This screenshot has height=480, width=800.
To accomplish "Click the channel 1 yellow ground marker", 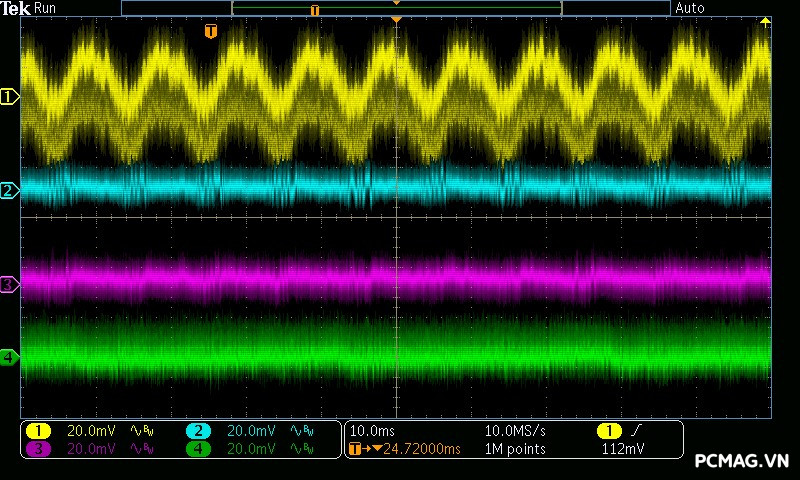I will pos(9,97).
